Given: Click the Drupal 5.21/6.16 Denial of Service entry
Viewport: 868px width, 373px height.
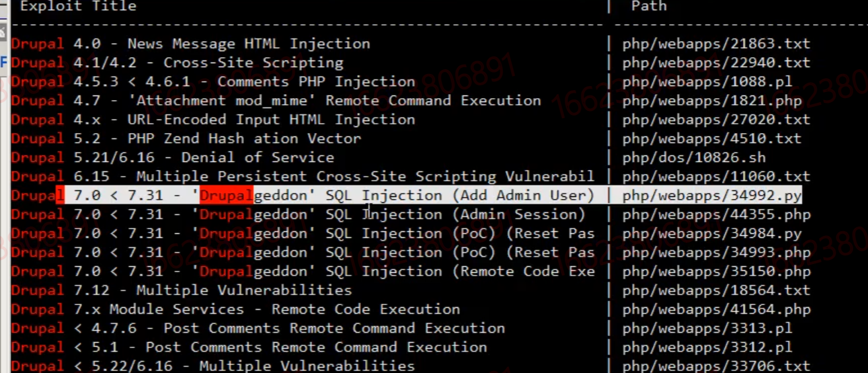Looking at the screenshot, I should tap(173, 157).
